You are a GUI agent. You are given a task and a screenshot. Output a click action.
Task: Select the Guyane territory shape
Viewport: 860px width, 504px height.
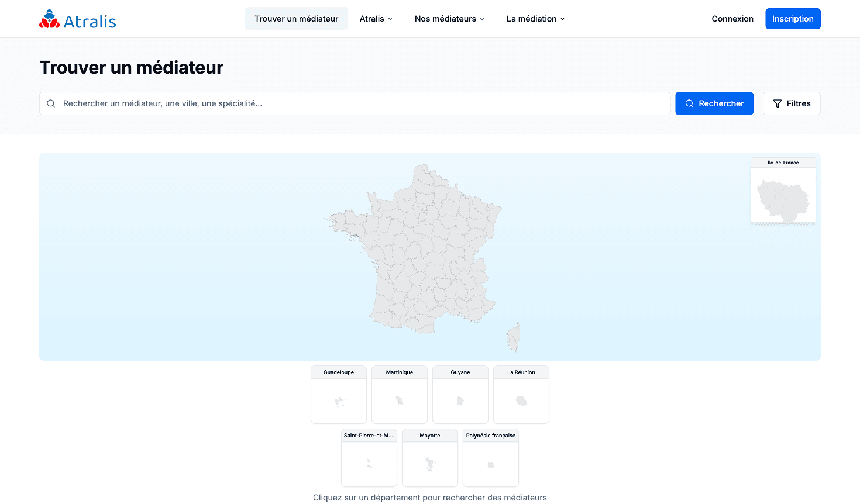tap(460, 401)
